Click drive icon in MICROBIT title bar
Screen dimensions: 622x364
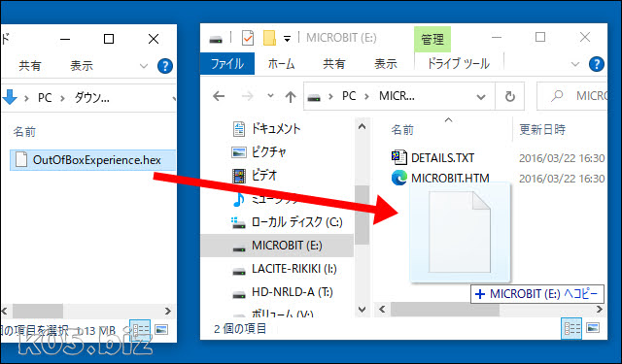click(x=216, y=39)
